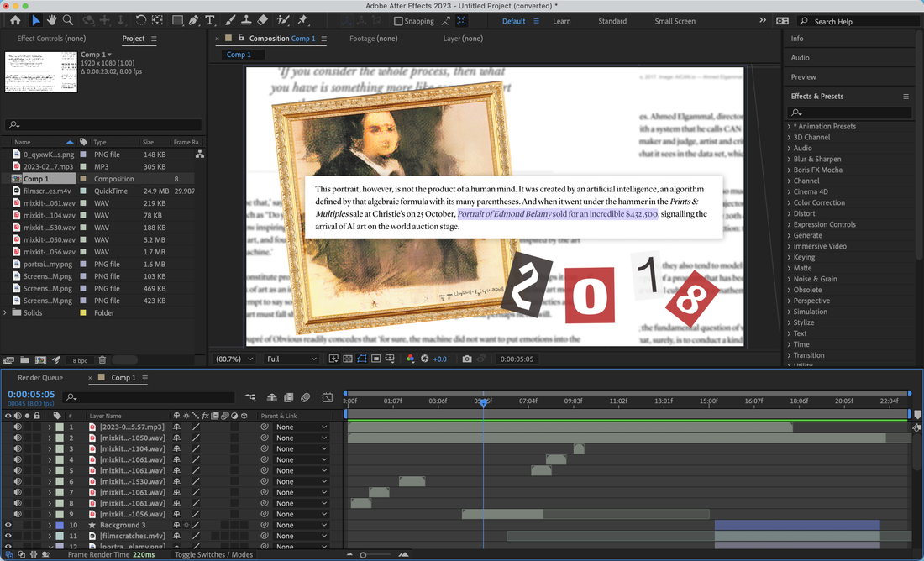The image size is (924, 561).
Task: Create a new folder in Project panel
Action: click(x=24, y=360)
